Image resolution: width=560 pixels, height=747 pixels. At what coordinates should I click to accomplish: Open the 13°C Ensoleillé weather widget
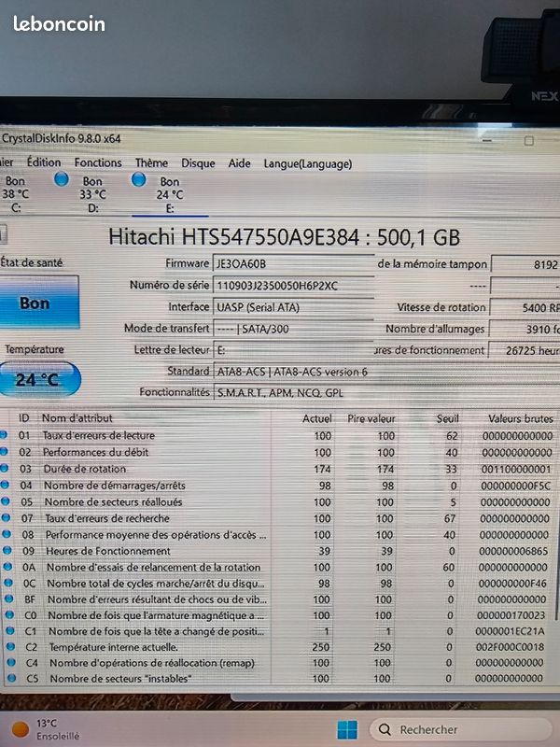point(45,729)
